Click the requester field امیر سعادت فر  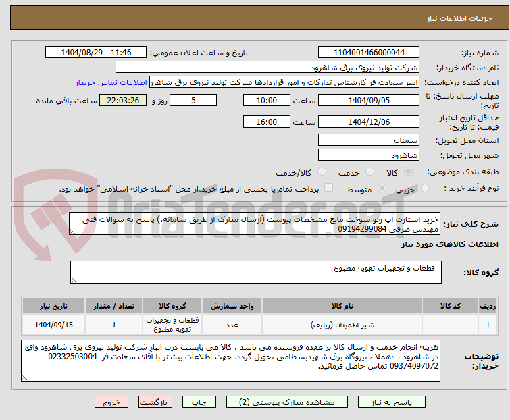pyautogui.click(x=284, y=82)
